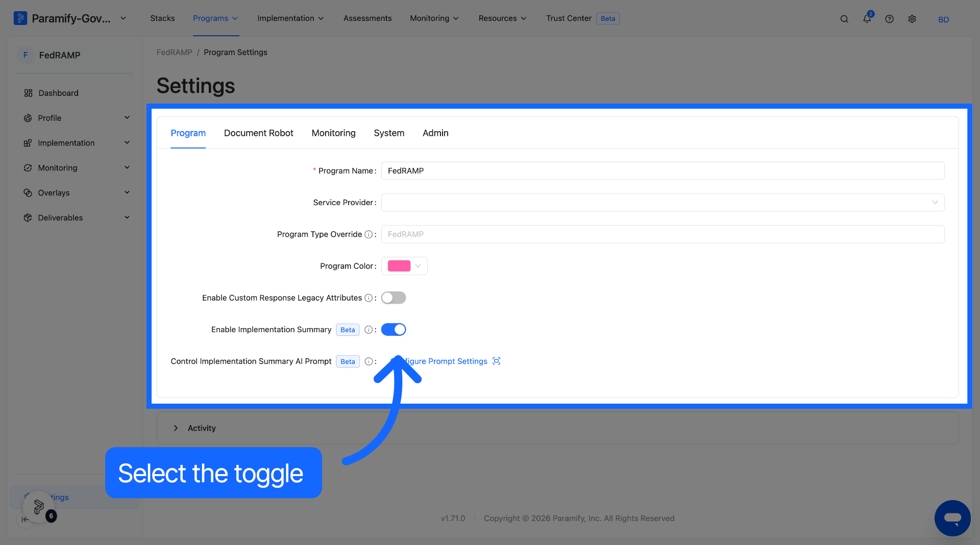The height and width of the screenshot is (545, 980).
Task: Click the Program Name input field
Action: [x=663, y=171]
